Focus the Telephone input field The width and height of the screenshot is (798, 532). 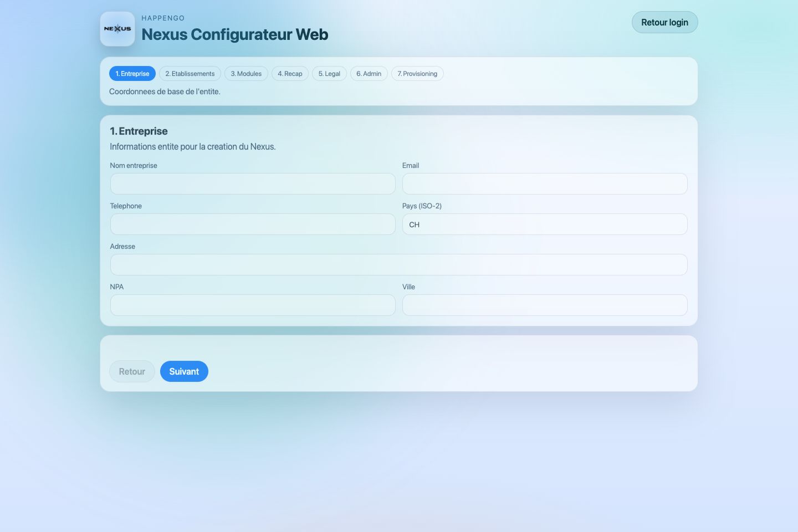click(x=253, y=224)
